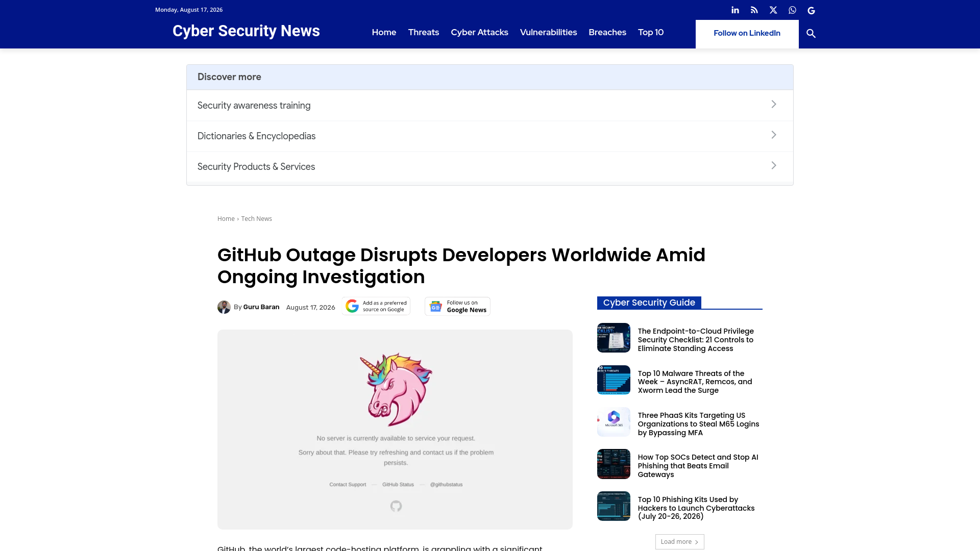Click the article date August 17, 2026
Viewport: 980px width, 551px height.
[x=310, y=307]
